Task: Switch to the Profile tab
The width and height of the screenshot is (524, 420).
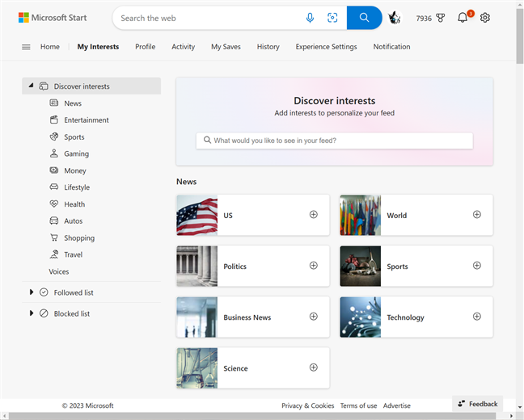Action: click(146, 47)
